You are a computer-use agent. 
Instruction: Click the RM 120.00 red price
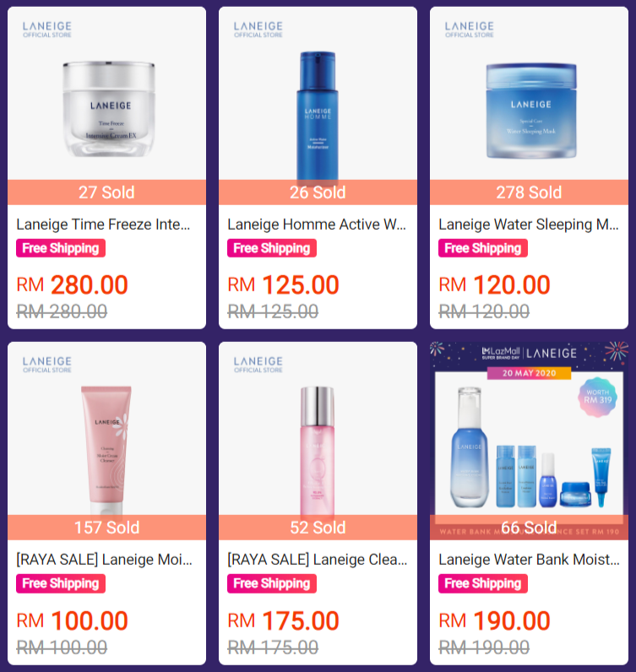pyautogui.click(x=494, y=285)
